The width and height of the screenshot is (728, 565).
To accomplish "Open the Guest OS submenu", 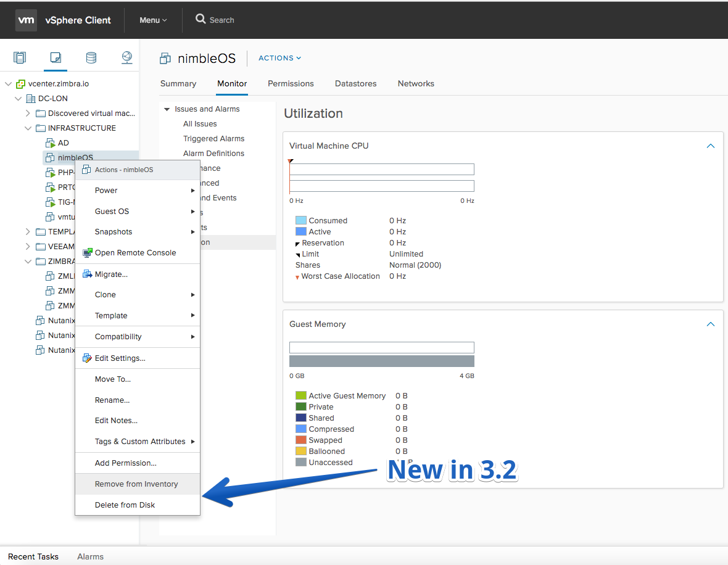I will 138,211.
